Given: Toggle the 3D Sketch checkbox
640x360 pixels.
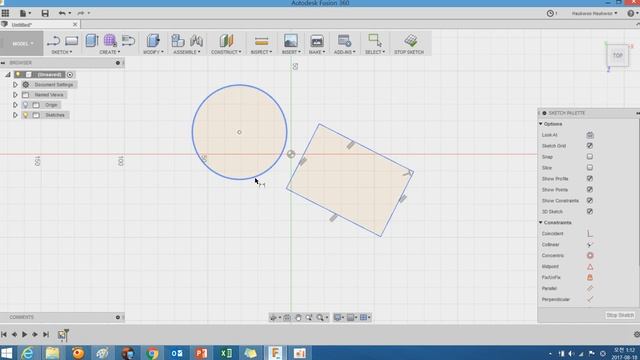Looking at the screenshot, I should [590, 211].
